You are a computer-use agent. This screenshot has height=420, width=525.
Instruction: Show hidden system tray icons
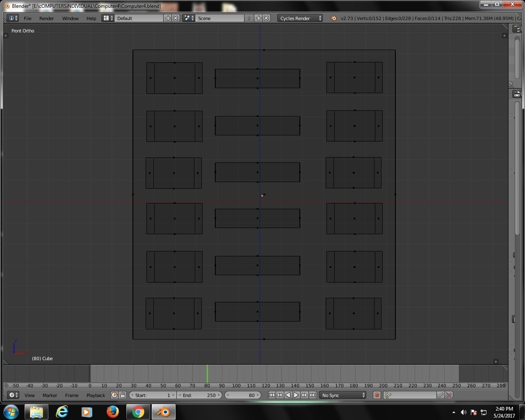pos(454,412)
